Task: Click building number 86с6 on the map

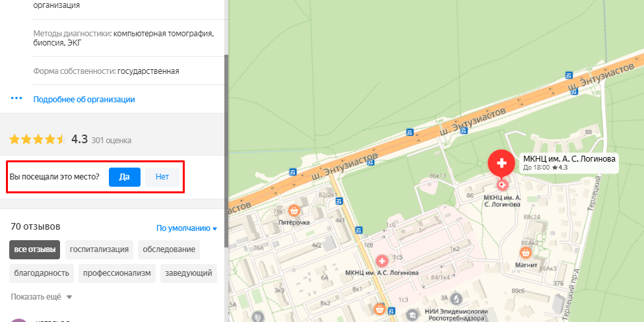Action: pos(519,290)
